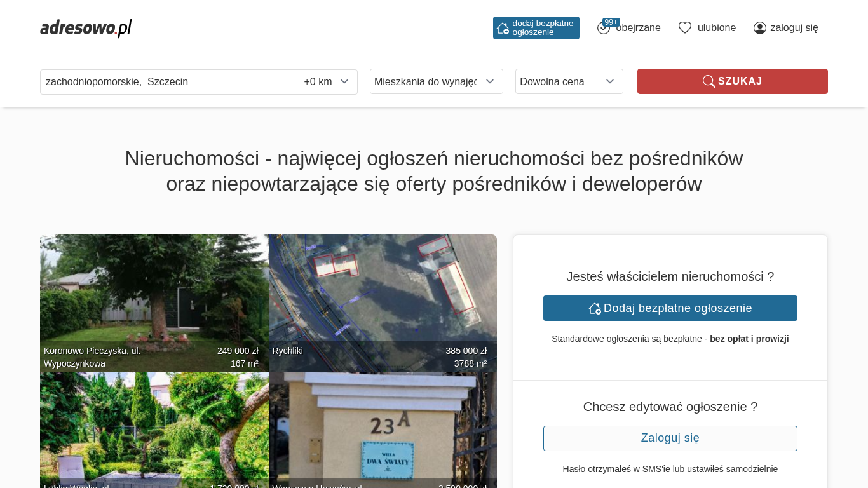Open the Rychliki plot listing thumbnail

383,292
